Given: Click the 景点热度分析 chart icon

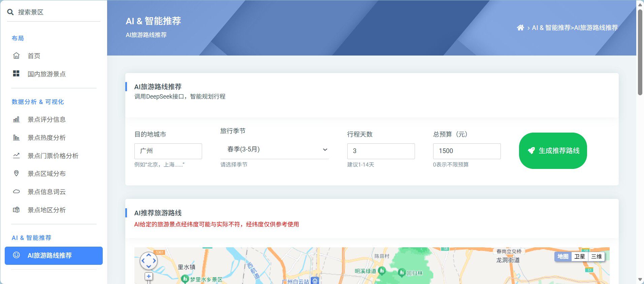Looking at the screenshot, I should (x=16, y=138).
